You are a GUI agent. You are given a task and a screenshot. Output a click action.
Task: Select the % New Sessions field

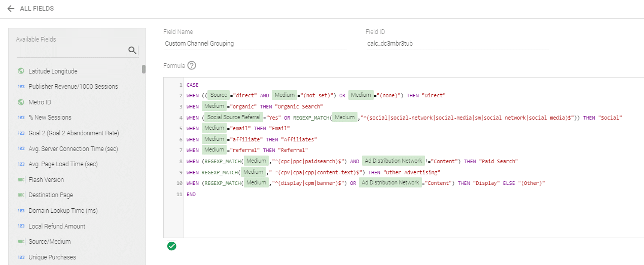[50, 118]
